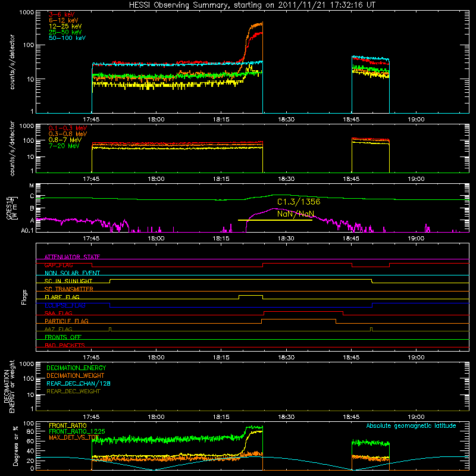The image size is (476, 476).
Task: Select the DECIMATION_ENERGY legend label
Action: 76,368
